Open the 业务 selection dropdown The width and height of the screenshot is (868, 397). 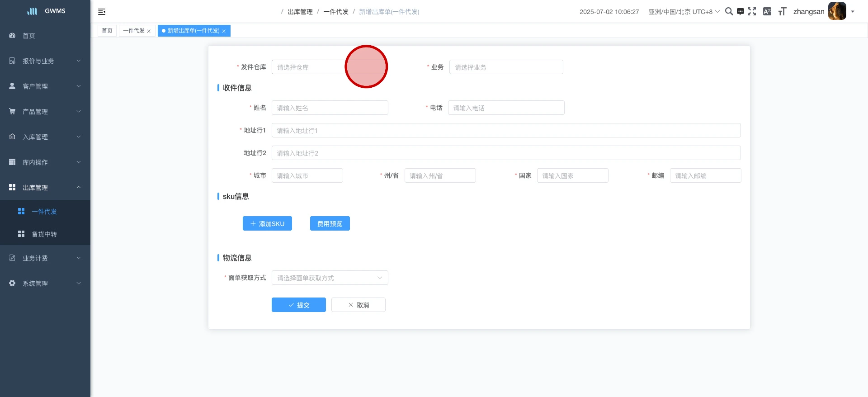point(506,67)
